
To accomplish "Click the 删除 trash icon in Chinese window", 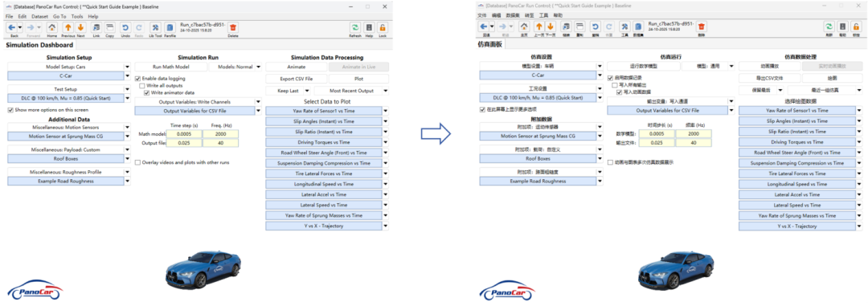I will 702,26.
